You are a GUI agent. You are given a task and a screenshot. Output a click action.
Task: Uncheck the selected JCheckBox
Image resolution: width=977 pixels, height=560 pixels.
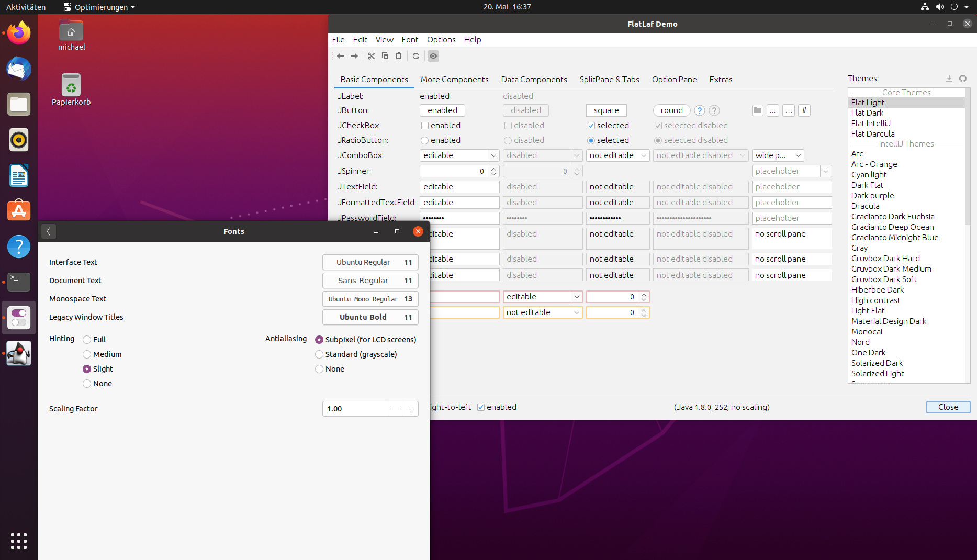tap(591, 126)
